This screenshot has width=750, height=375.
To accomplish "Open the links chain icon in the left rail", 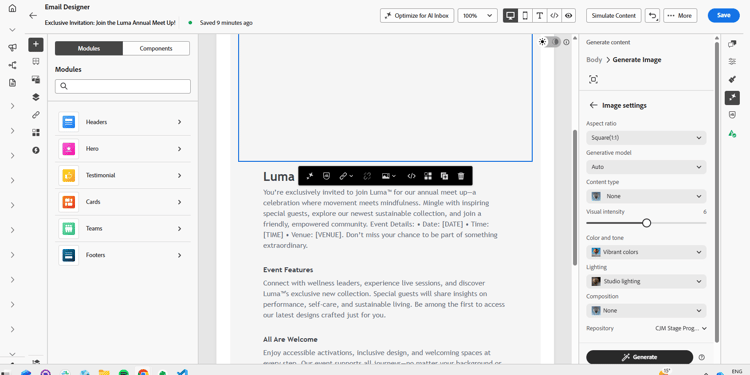I will point(36,115).
